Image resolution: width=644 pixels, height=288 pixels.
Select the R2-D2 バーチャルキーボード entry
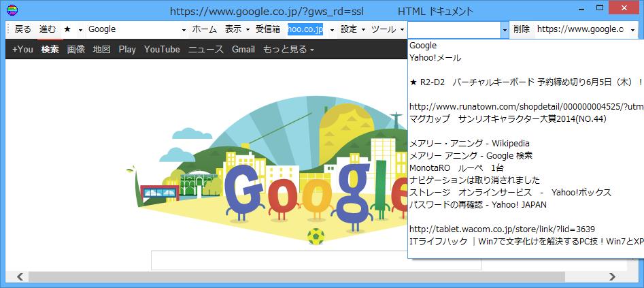[526, 82]
